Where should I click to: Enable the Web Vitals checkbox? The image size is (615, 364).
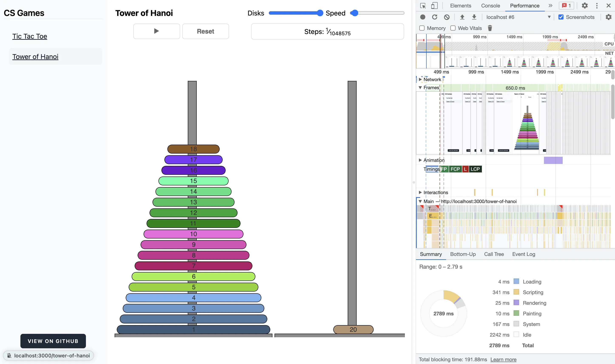point(453,28)
